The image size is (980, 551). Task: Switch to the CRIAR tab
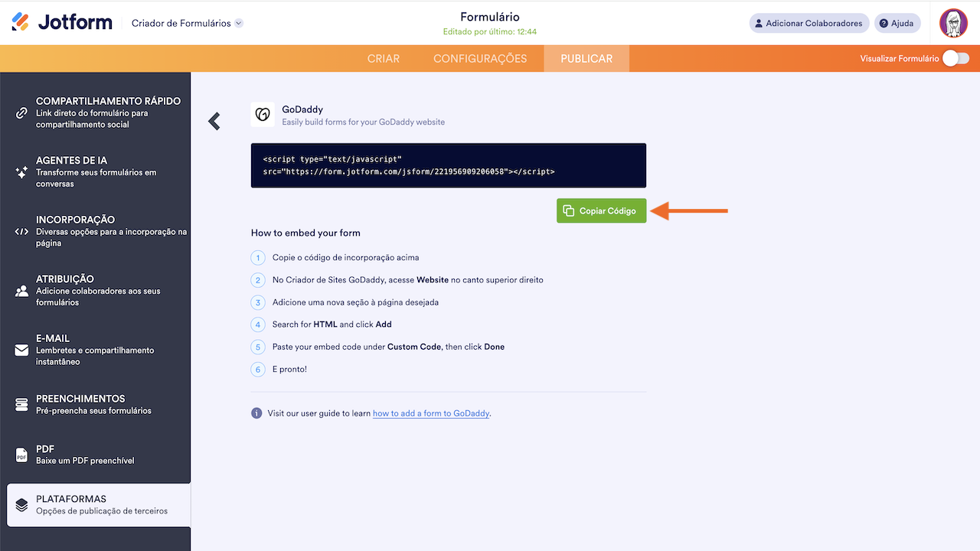coord(384,59)
